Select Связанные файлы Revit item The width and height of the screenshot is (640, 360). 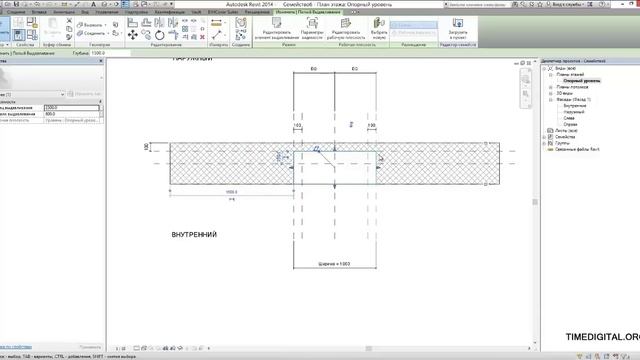(577, 149)
